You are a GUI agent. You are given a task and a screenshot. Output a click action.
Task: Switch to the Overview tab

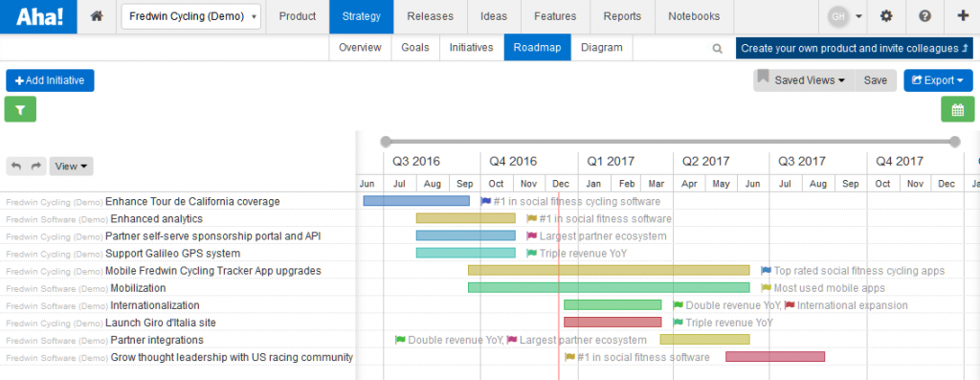pyautogui.click(x=360, y=48)
